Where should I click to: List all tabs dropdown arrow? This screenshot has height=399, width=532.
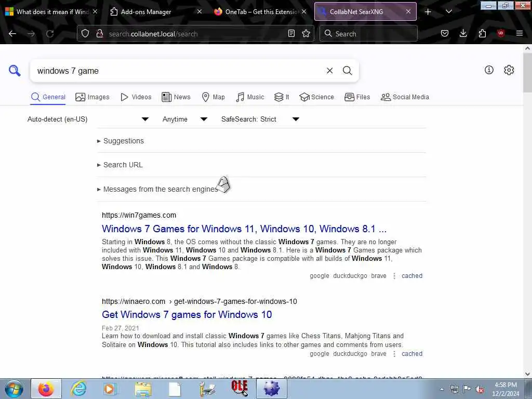click(x=448, y=11)
